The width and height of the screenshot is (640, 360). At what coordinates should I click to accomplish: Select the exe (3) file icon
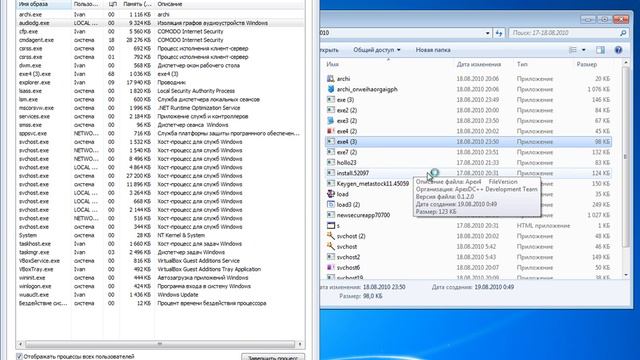click(x=331, y=100)
